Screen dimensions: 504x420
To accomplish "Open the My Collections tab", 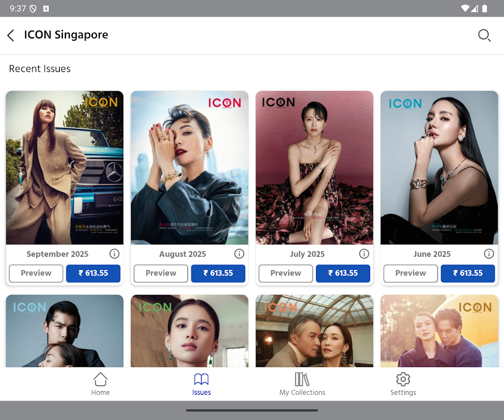I will point(302,384).
